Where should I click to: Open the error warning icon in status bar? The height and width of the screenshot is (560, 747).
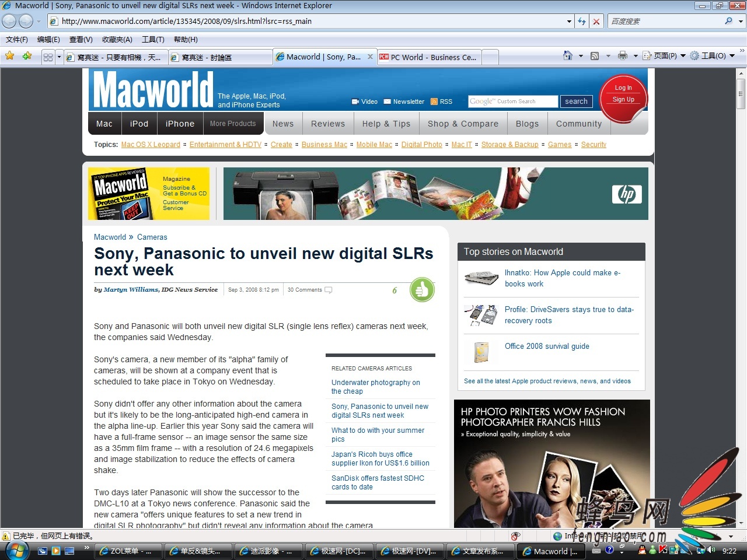[6, 535]
